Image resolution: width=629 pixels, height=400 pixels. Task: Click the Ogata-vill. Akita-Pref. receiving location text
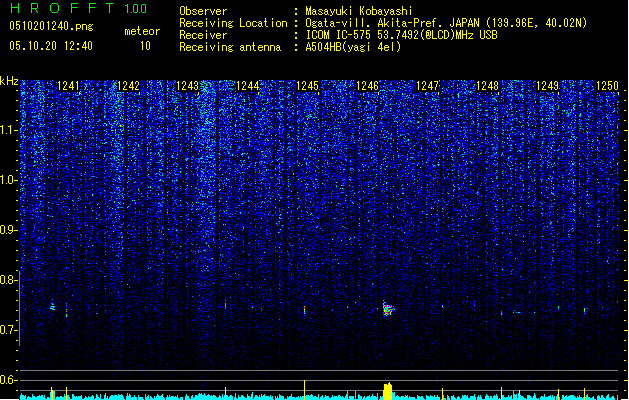coord(446,23)
